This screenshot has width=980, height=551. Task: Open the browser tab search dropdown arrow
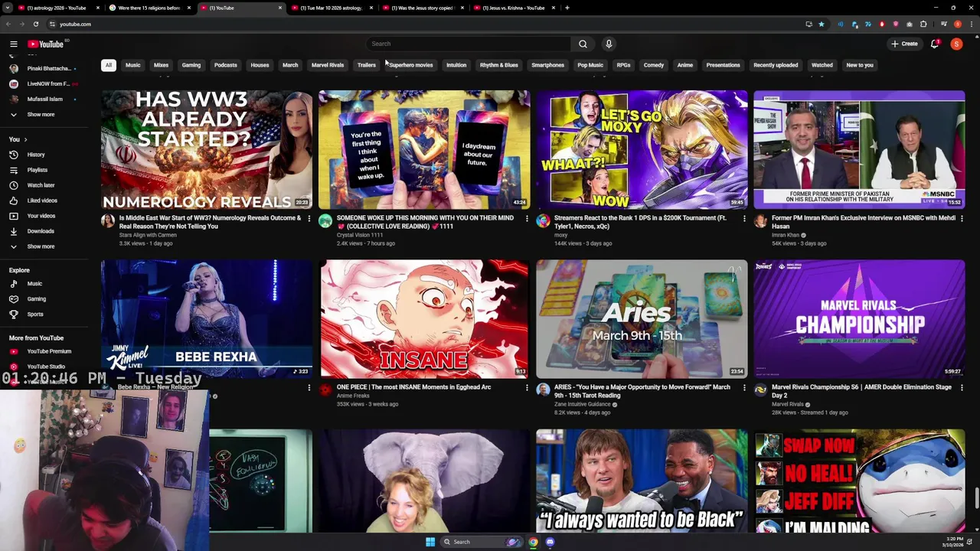coord(8,8)
